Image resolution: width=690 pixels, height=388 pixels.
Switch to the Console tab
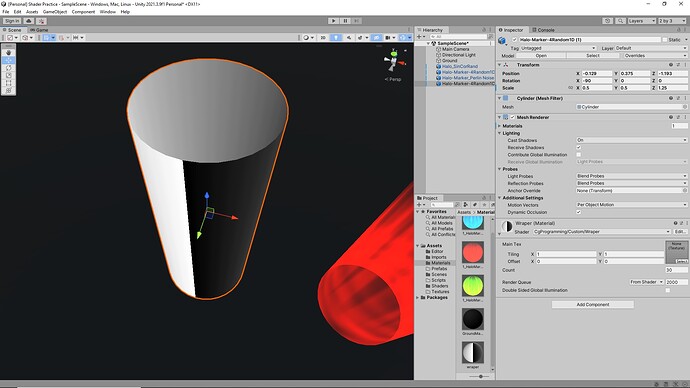pyautogui.click(x=543, y=30)
